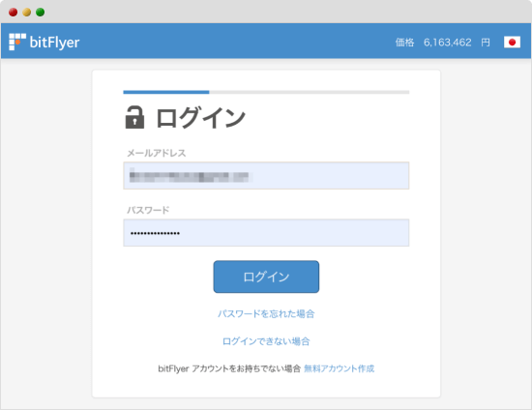Click the ログイン page heading text
This screenshot has width=532, height=410.
pos(200,118)
